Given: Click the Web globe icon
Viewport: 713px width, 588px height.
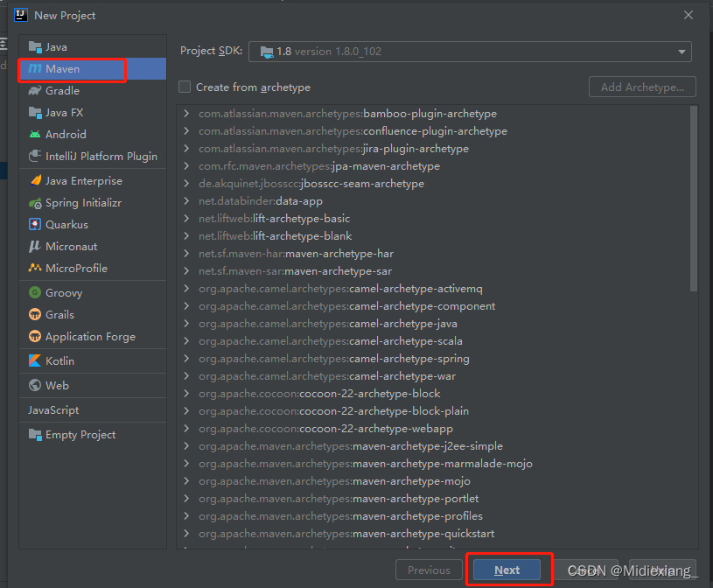Looking at the screenshot, I should (35, 385).
